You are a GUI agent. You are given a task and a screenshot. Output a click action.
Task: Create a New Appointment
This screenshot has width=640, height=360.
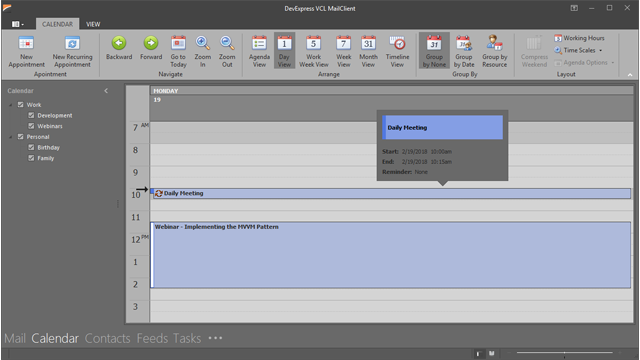(27, 51)
